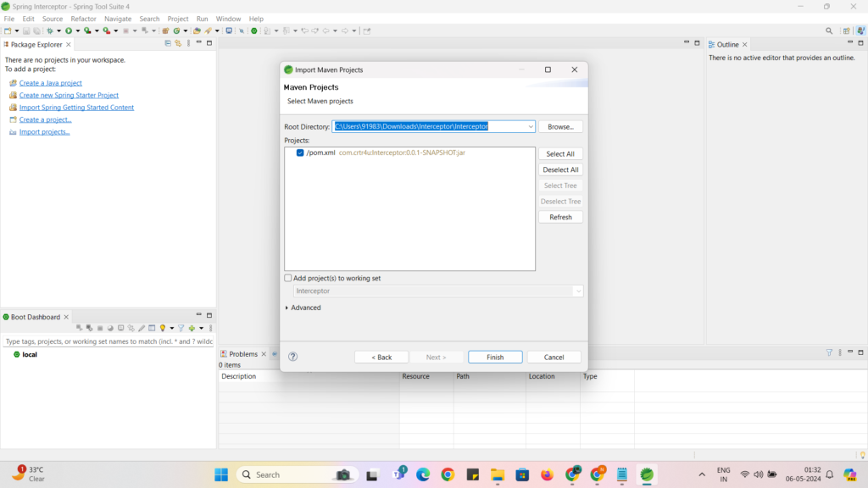
Task: Click the Windows taskbar Search box
Action: coord(298,474)
